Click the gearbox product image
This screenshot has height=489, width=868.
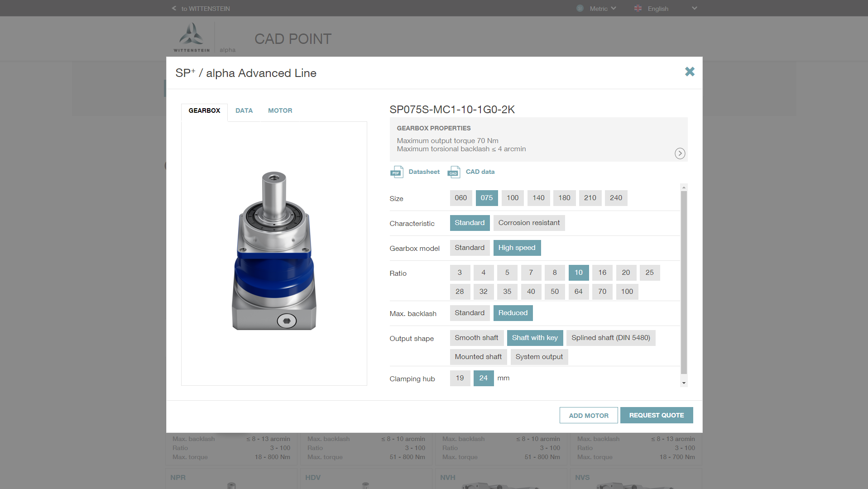click(x=274, y=251)
